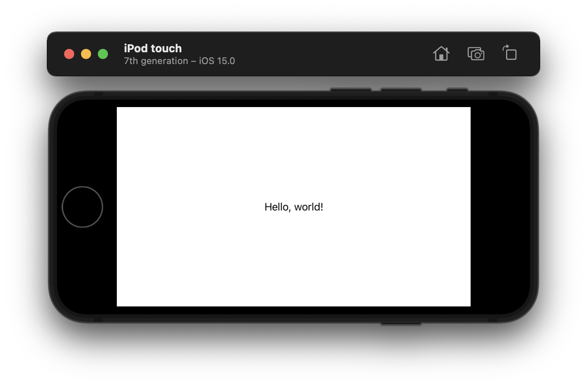Viewport: 587px width, 392px height.
Task: Click the "Hello, world!" text
Action: [294, 207]
